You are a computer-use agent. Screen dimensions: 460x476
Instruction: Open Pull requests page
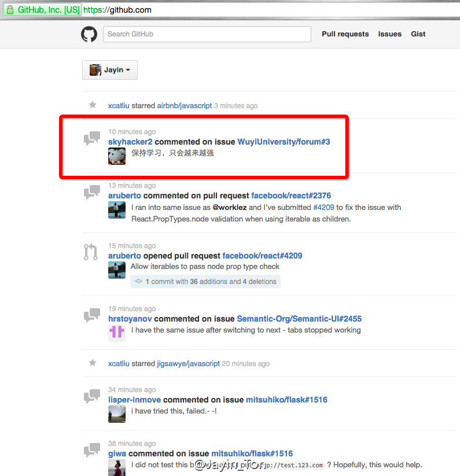[345, 34]
